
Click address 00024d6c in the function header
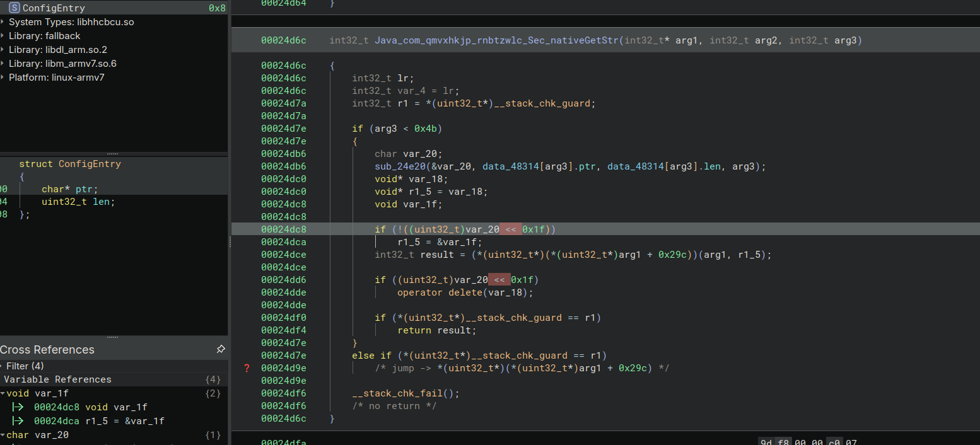[284, 40]
